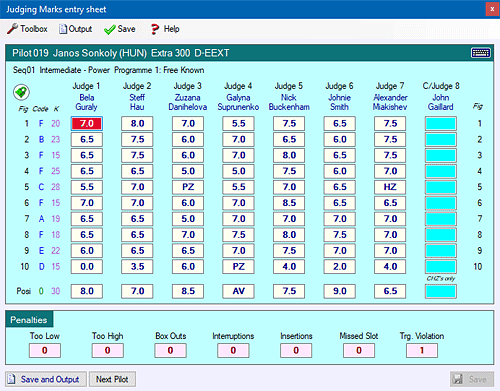Select Judge 1 figure 10 mark 0.0
Image resolution: width=500 pixels, height=391 pixels.
coord(87,267)
